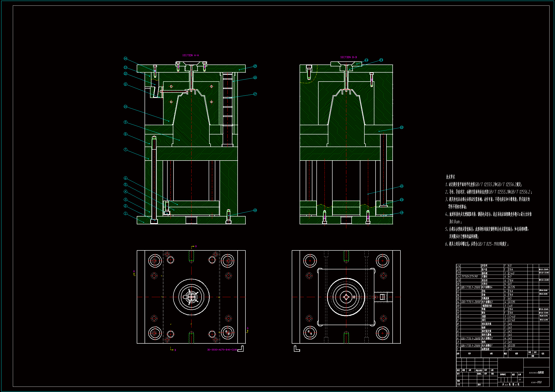The width and height of the screenshot is (555, 392).
Task: Click the Cr40 material cell for row 22
Action: [511, 273]
